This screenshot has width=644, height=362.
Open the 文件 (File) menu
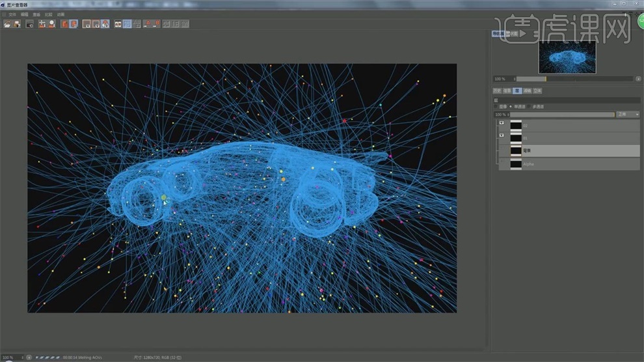[x=12, y=14]
